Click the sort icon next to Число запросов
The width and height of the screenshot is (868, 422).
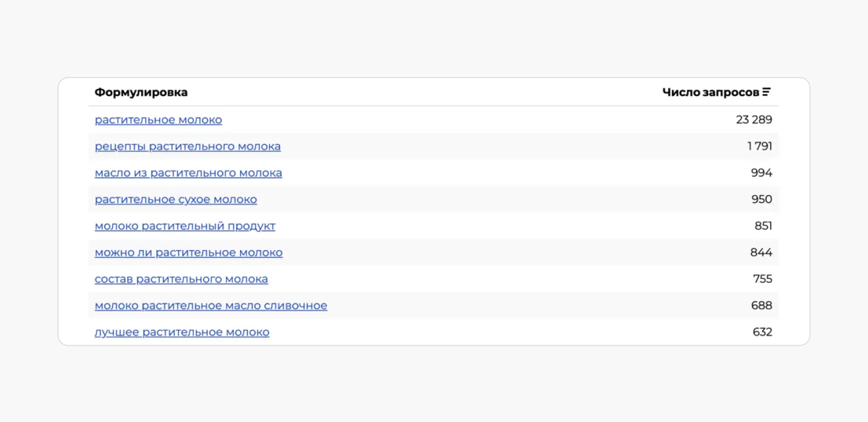click(x=767, y=92)
